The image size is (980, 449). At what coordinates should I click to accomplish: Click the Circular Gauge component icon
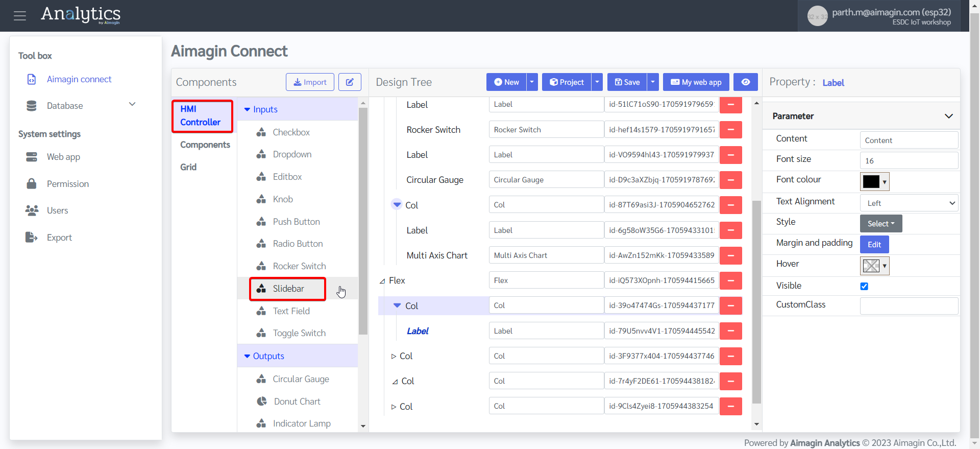point(261,379)
